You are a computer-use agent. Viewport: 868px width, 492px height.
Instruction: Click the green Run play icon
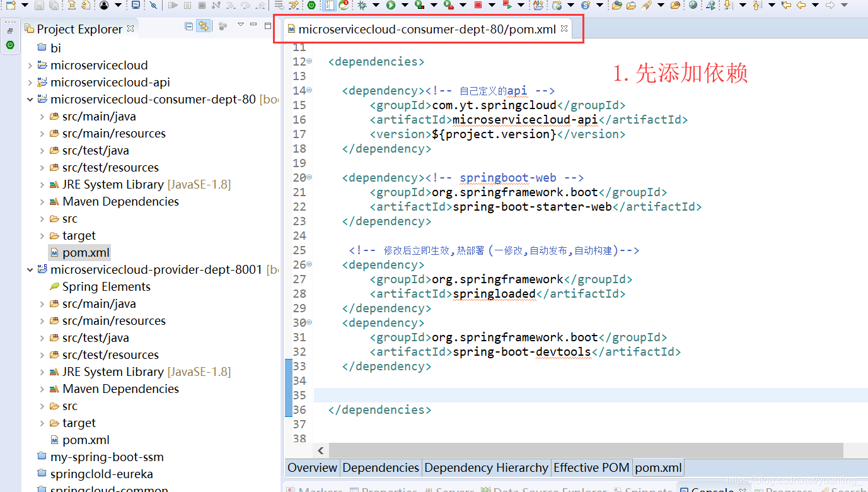point(390,5)
